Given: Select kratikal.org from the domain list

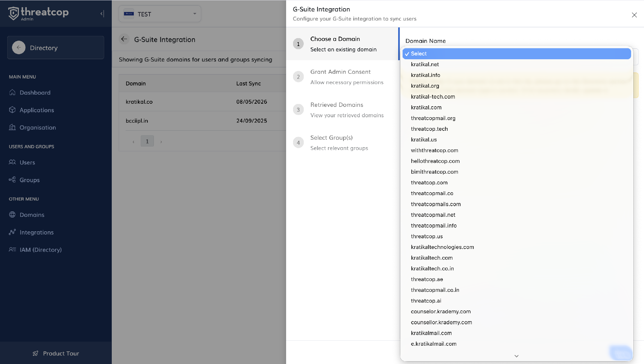Looking at the screenshot, I should click(517, 86).
